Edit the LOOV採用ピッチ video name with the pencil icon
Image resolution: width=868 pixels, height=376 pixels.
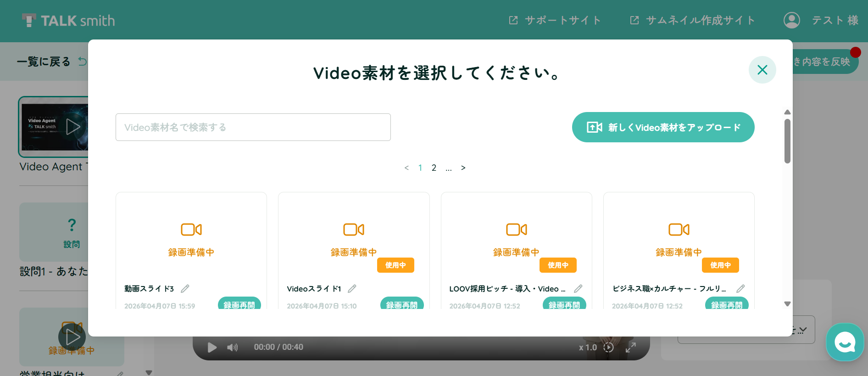578,289
